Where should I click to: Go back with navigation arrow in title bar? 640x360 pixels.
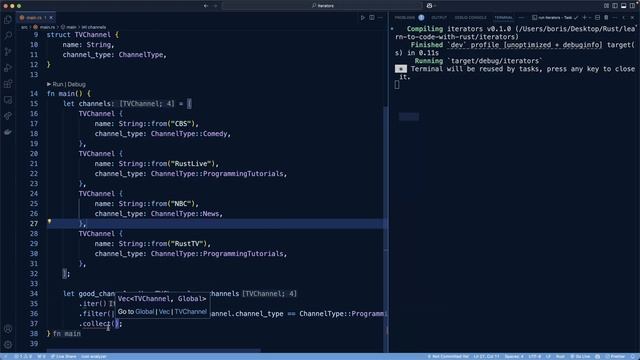coord(206,6)
